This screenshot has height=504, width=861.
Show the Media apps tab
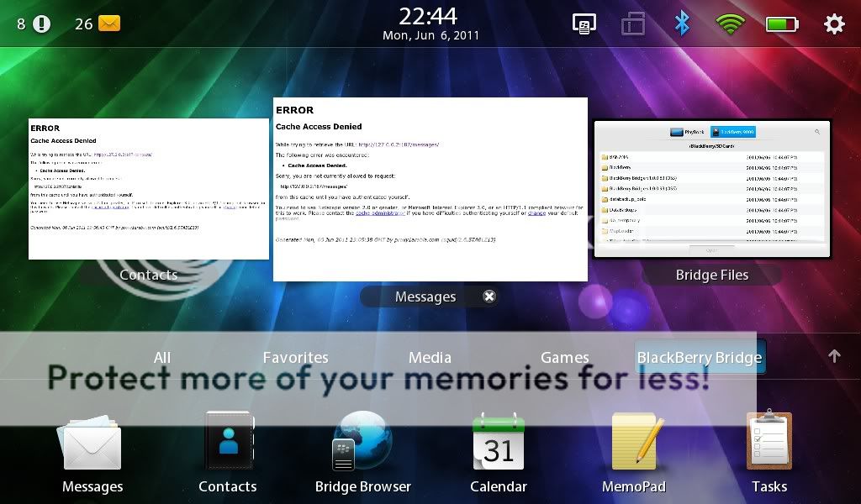[430, 358]
